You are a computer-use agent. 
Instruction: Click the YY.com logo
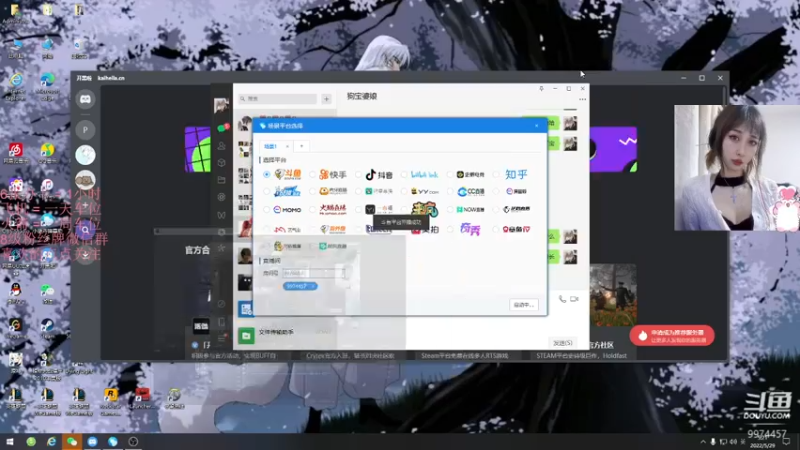424,192
